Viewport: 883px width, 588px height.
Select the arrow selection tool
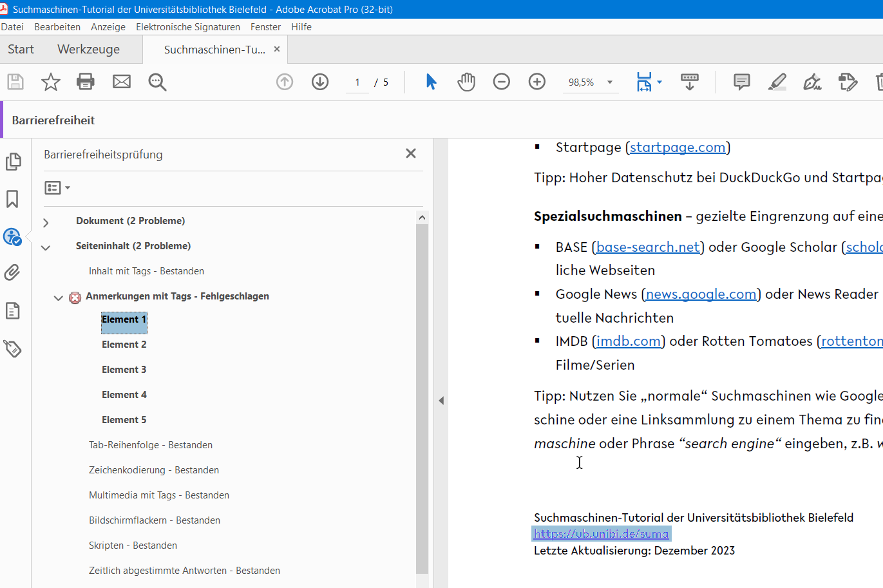(431, 82)
